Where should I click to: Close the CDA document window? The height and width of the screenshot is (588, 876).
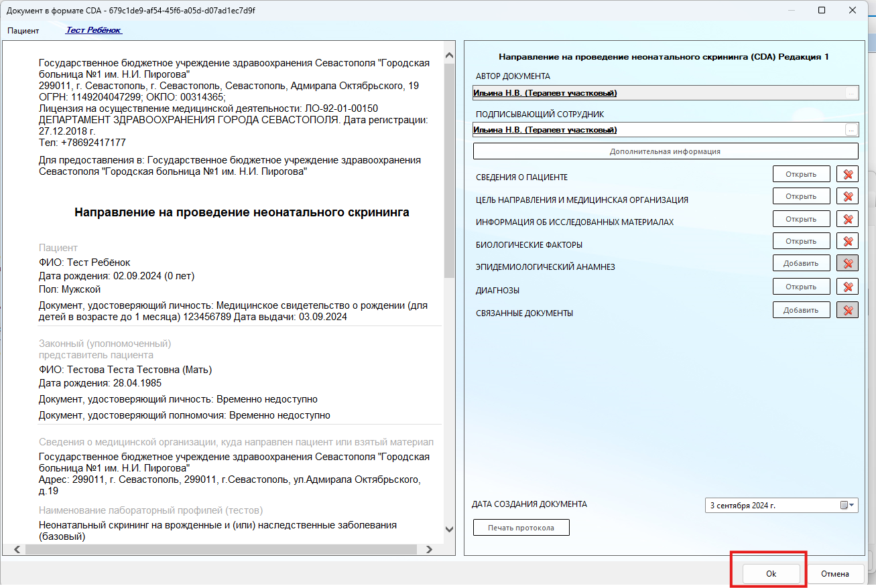853,10
